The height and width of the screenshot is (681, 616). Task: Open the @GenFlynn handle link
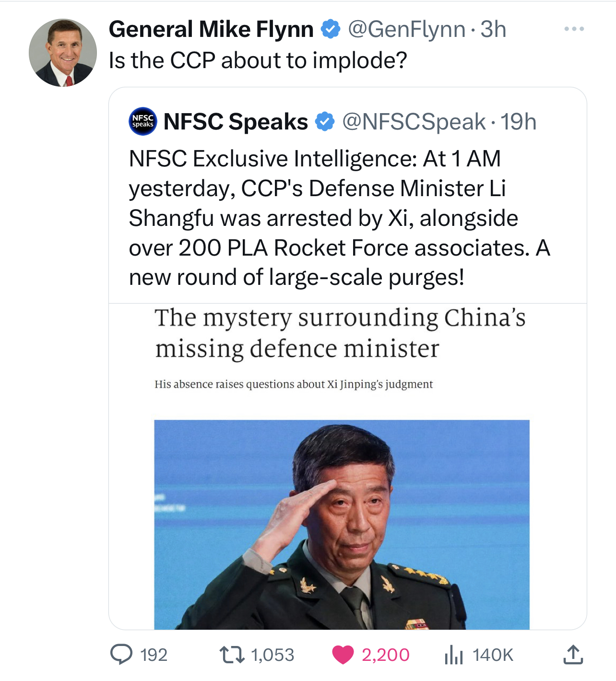[x=406, y=29]
